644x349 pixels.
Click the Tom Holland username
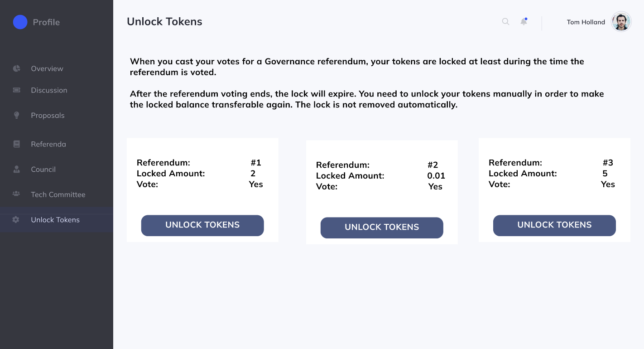click(x=586, y=22)
